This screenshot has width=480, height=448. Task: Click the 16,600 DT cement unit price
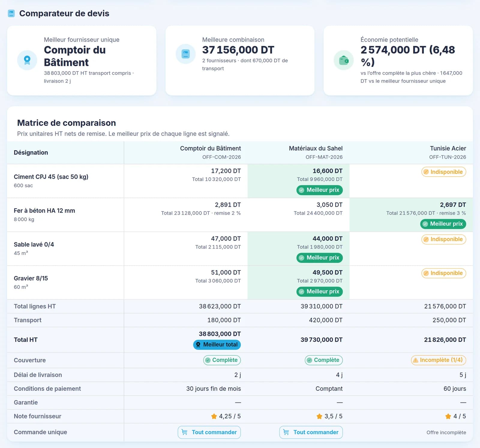(x=328, y=171)
